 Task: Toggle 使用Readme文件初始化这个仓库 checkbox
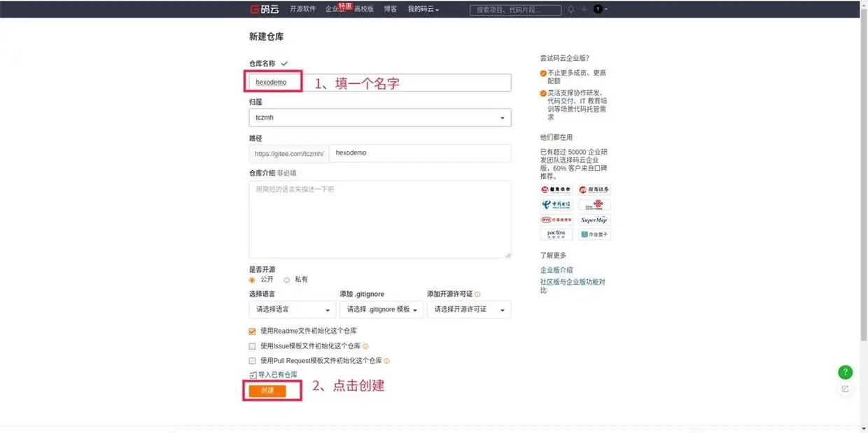point(252,332)
